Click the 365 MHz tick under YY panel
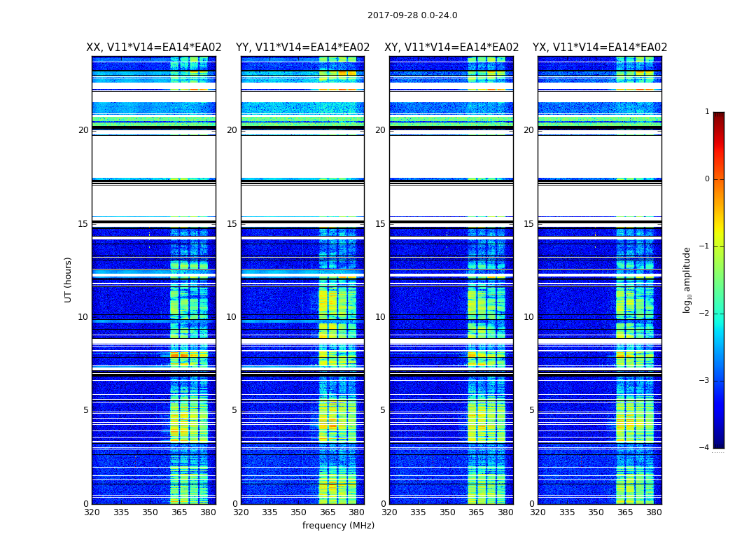The height and width of the screenshot is (560, 735). pos(328,512)
